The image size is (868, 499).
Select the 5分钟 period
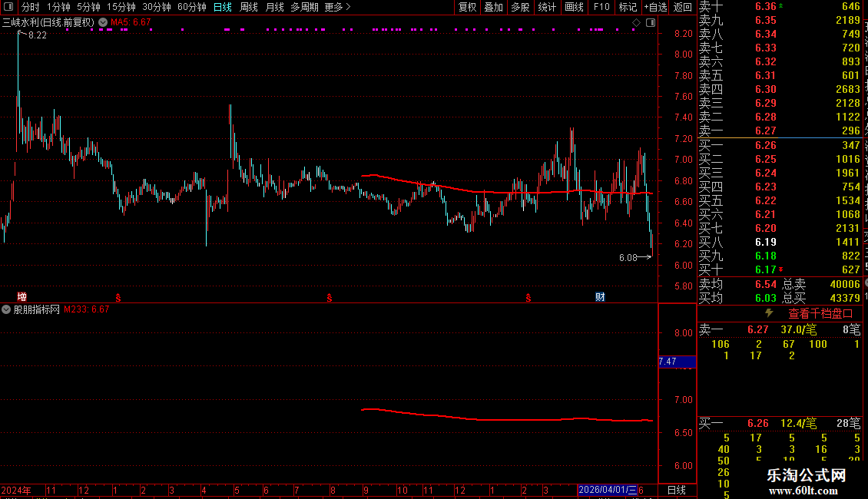88,7
